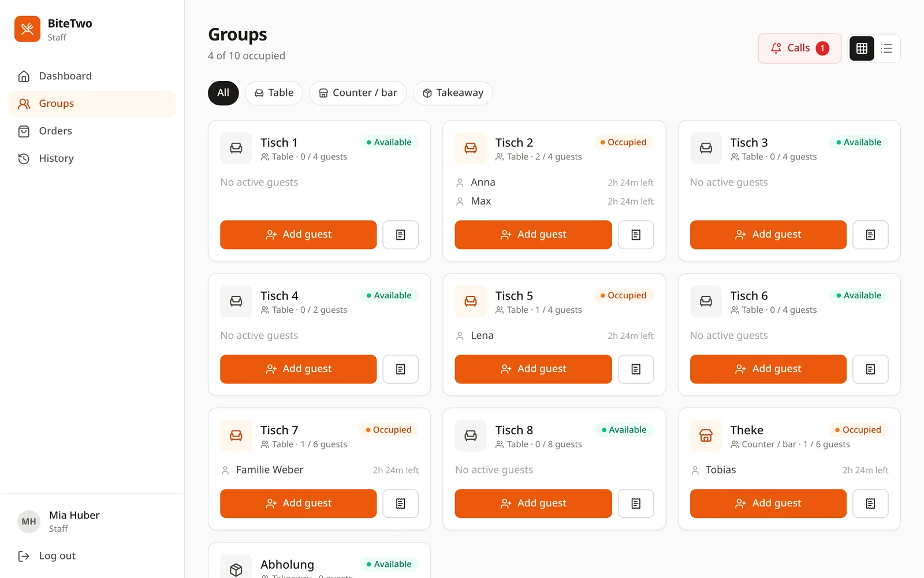
Task: Filter groups by Table
Action: click(x=274, y=93)
